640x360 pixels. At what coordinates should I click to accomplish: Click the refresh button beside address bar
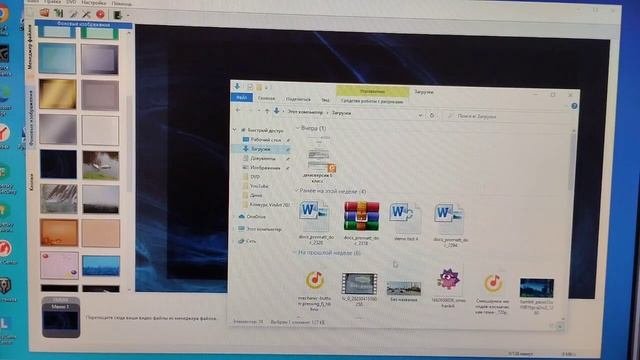[x=432, y=116]
